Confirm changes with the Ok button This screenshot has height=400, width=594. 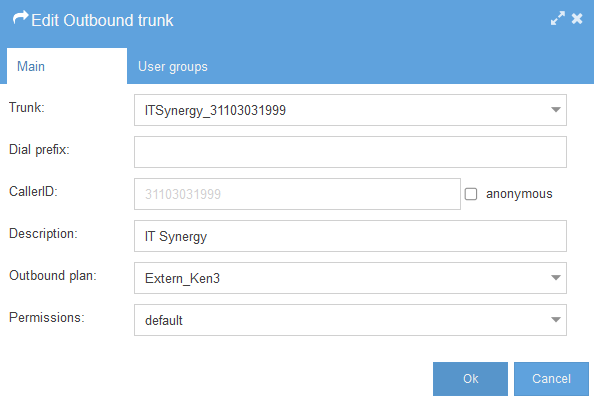(471, 379)
